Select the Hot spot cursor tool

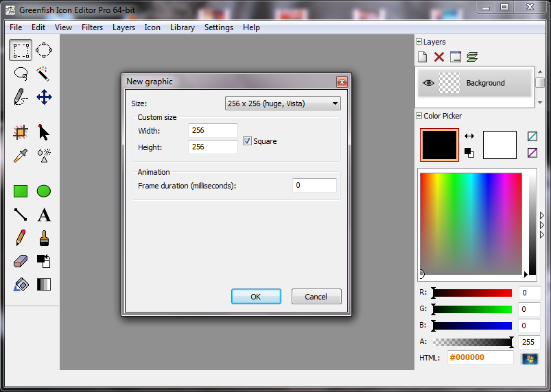click(x=44, y=132)
